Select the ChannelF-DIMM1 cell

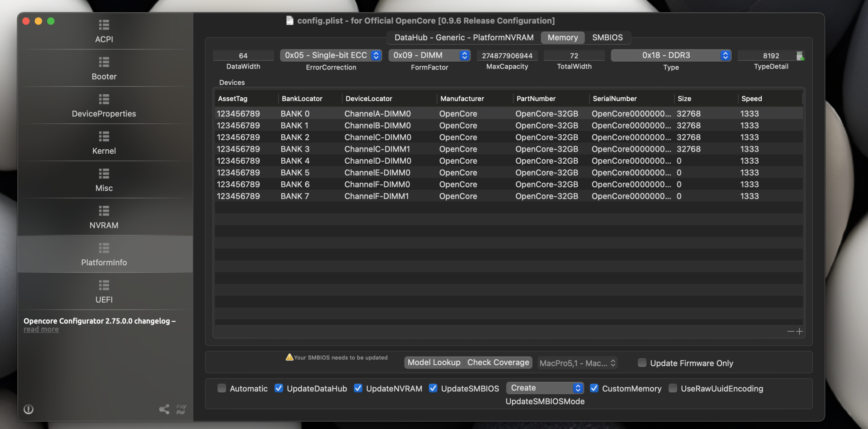pyautogui.click(x=377, y=196)
